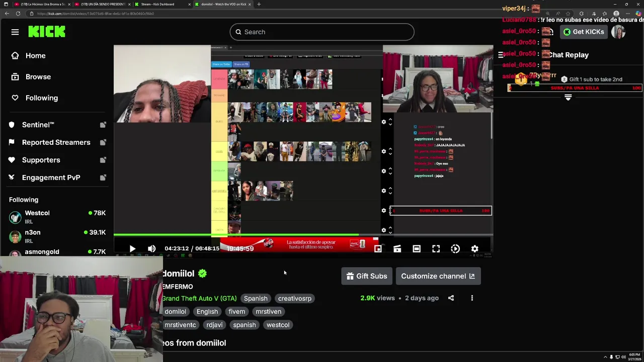Open the user profile avatar menu
Image resolution: width=644 pixels, height=362 pixels.
pyautogui.click(x=618, y=32)
